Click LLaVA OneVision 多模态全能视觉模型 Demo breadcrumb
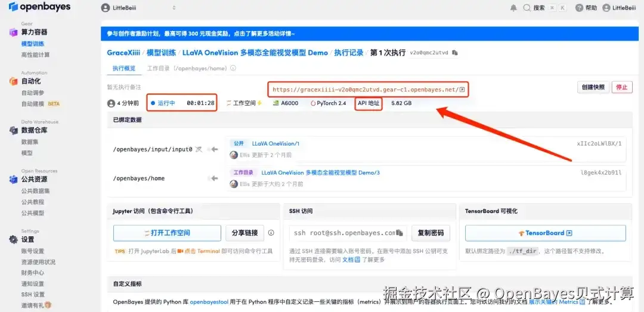Image resolution: width=644 pixels, height=312 pixels. pyautogui.click(x=255, y=53)
